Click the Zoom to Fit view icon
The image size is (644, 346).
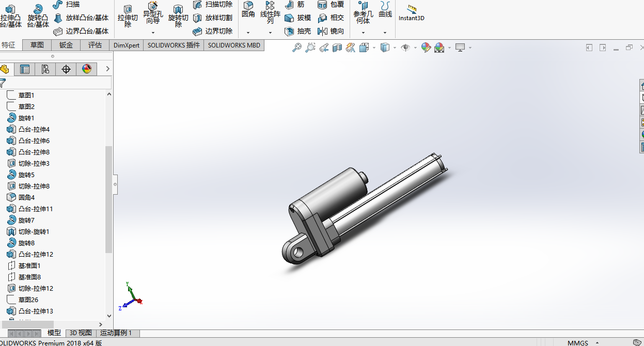pyautogui.click(x=297, y=48)
